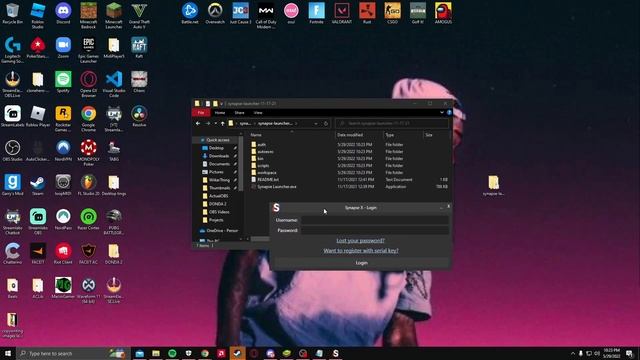The image size is (640, 360).
Task: Open the notification center icon in tray
Action: coord(629,353)
